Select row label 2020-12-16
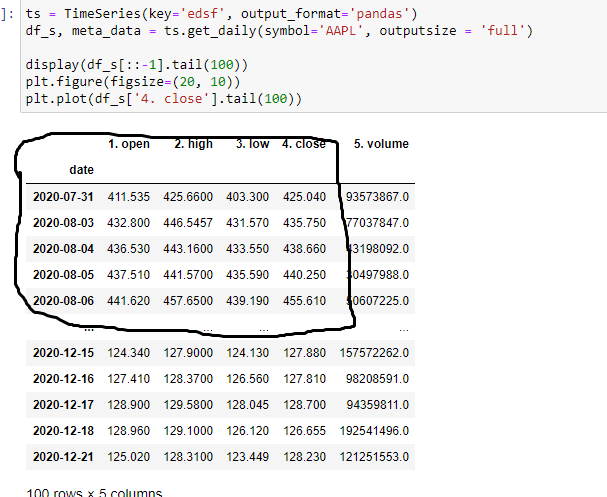 pos(63,379)
